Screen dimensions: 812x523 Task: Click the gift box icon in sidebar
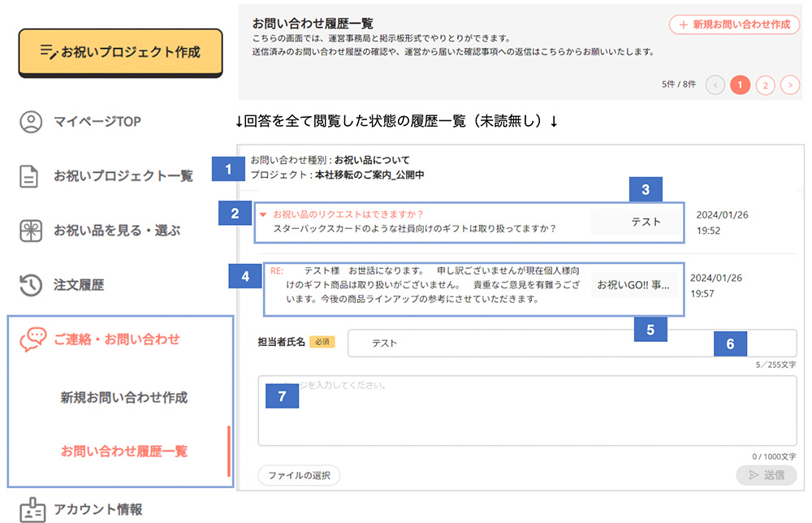click(x=31, y=231)
